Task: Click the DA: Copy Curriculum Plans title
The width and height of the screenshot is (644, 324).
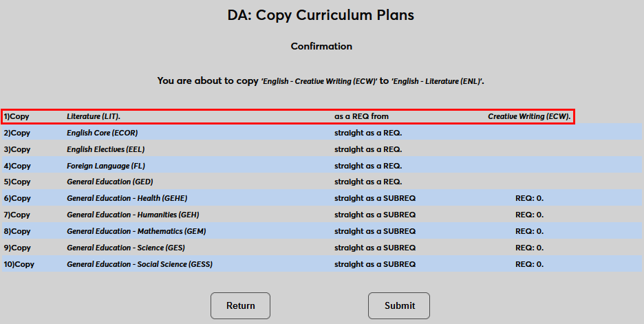Action: [321, 14]
